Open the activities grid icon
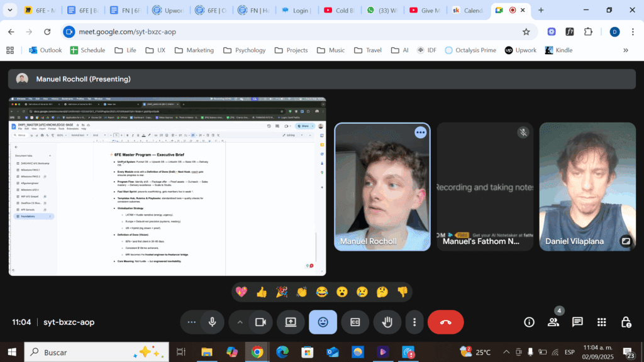644x362 pixels. coord(601,322)
